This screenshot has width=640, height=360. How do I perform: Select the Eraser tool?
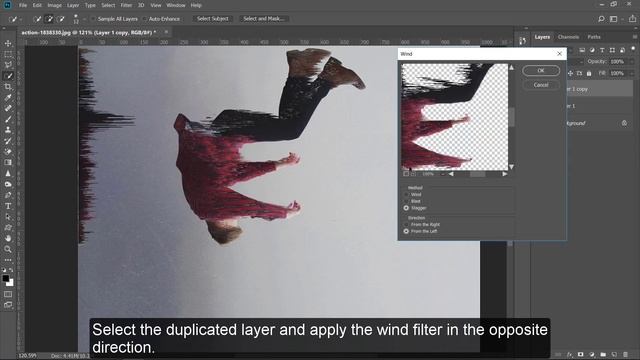tap(8, 151)
